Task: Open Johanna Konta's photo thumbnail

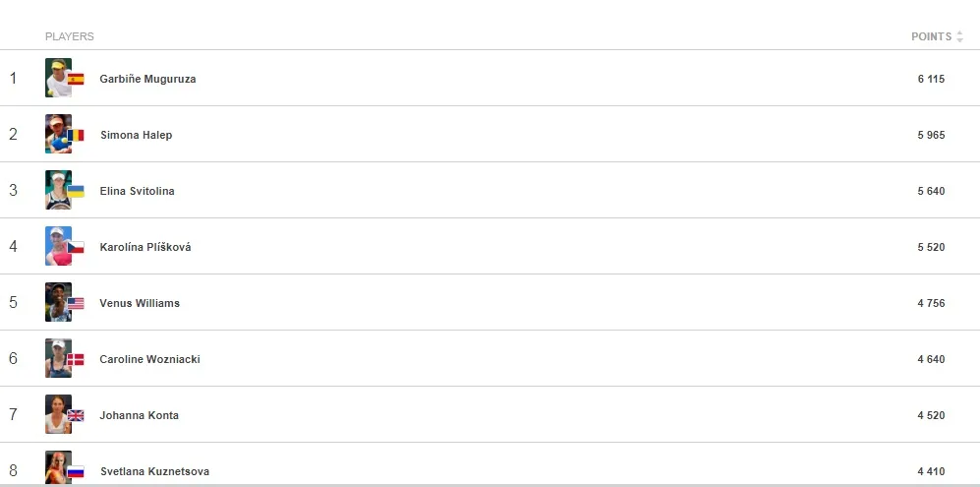Action: (x=58, y=414)
